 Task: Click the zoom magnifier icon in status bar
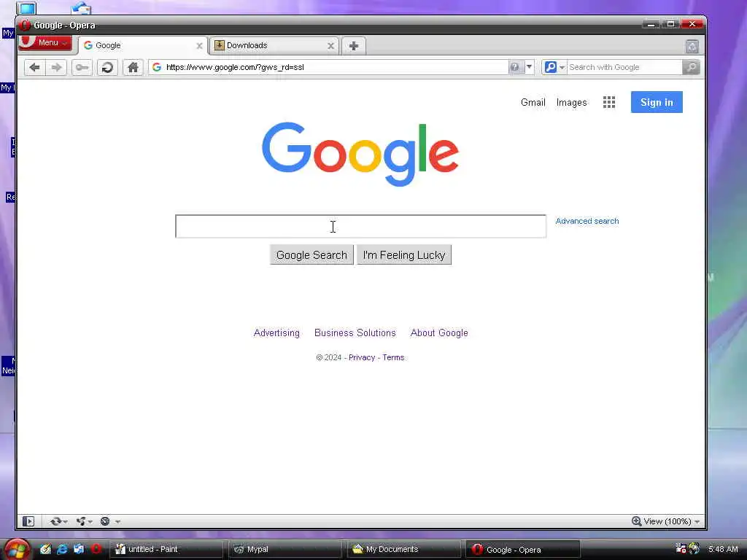point(636,521)
